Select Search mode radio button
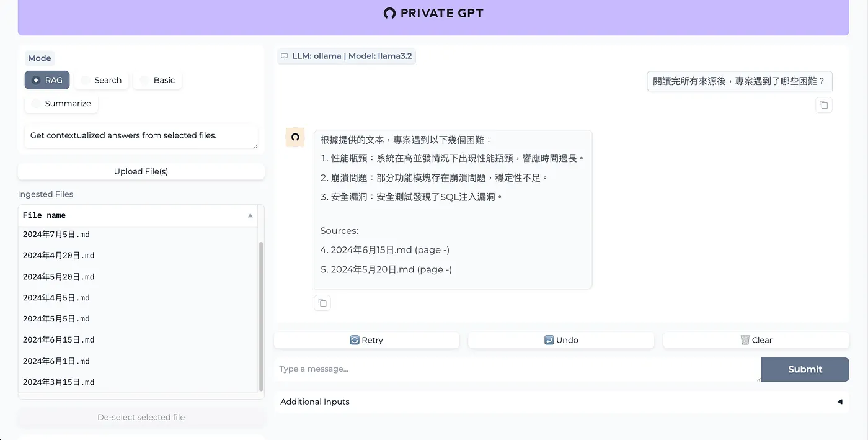Screen dimensions: 868x440 101,80
